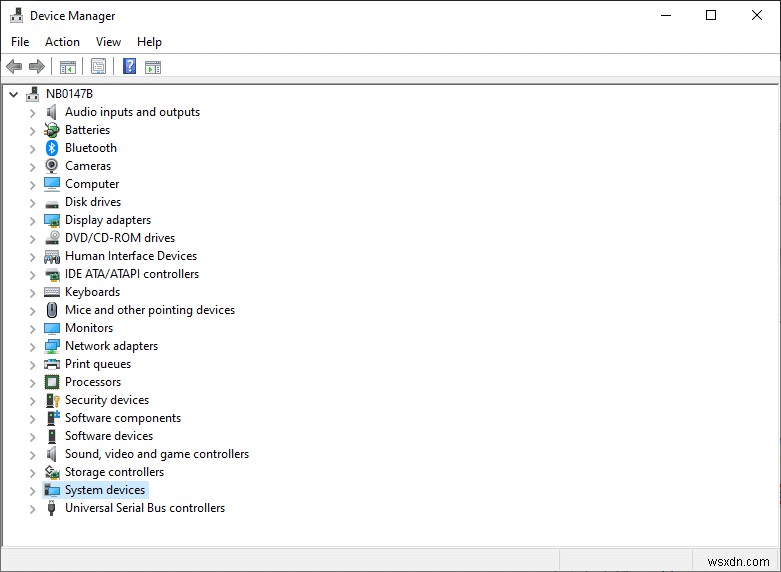Click the NB0147B computer root icon
The width and height of the screenshot is (781, 572).
click(x=33, y=94)
